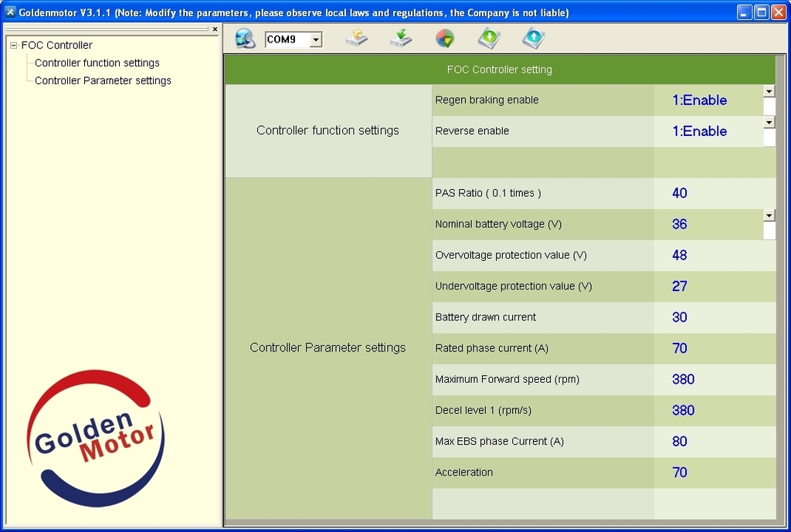Open Reverse enable dropdown arrow
791x532 pixels.
[x=769, y=122]
